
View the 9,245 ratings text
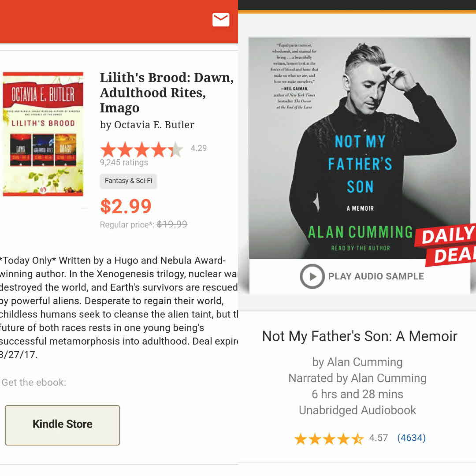(x=124, y=162)
